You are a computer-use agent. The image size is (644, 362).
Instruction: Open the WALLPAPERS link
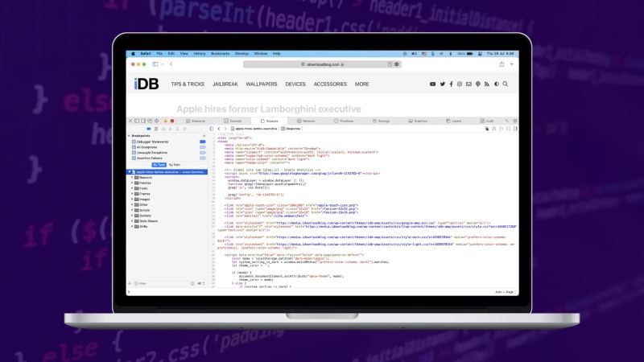(262, 84)
